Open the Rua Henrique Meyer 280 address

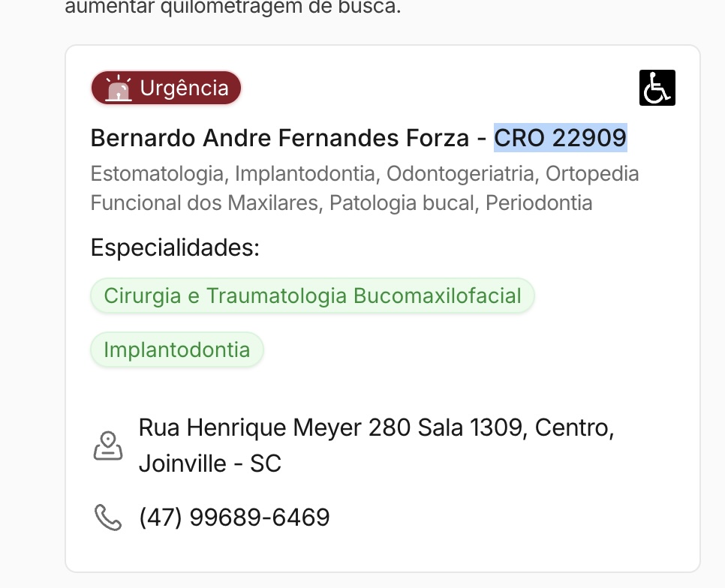tap(275, 428)
